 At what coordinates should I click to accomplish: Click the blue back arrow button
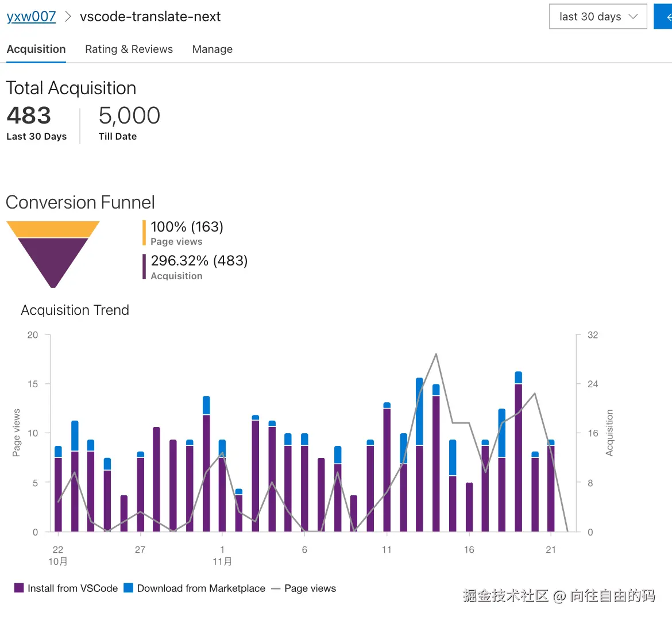click(665, 17)
